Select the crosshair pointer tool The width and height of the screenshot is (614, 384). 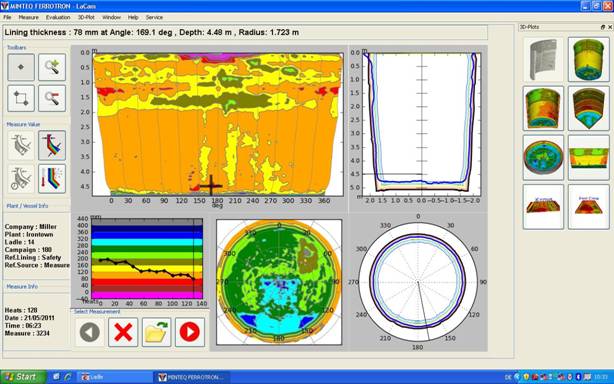point(21,67)
